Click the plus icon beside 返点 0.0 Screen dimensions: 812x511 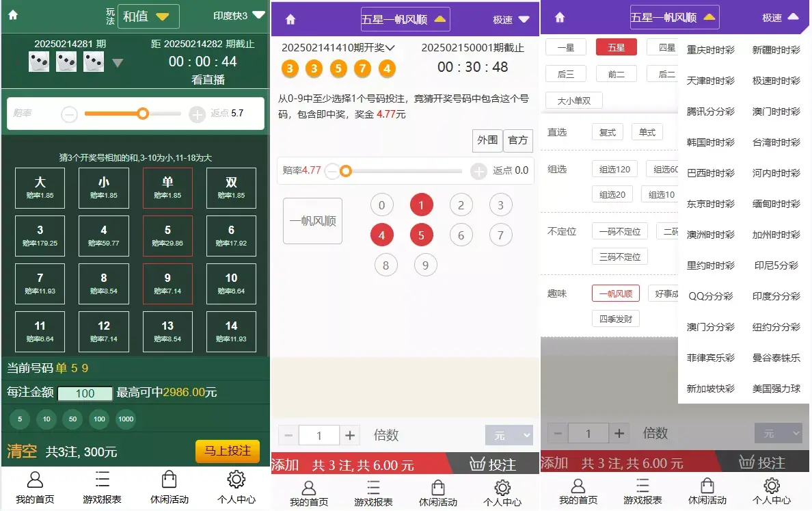click(x=478, y=171)
